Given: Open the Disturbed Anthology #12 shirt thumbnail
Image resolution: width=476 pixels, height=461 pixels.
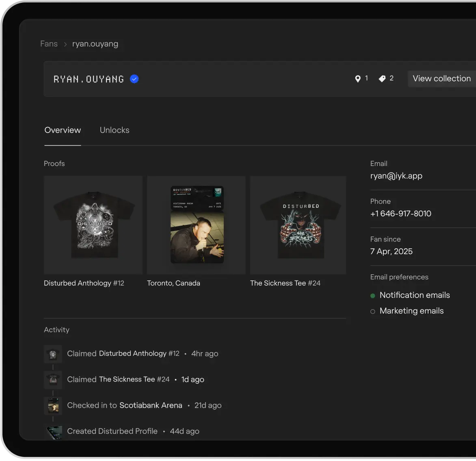Looking at the screenshot, I should click(x=93, y=225).
